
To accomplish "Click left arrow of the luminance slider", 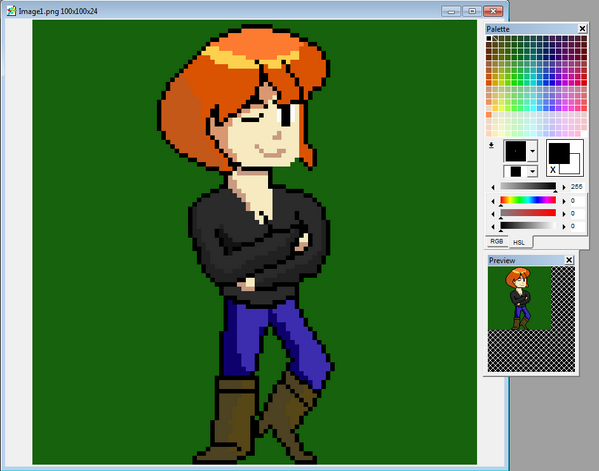I will (493, 227).
